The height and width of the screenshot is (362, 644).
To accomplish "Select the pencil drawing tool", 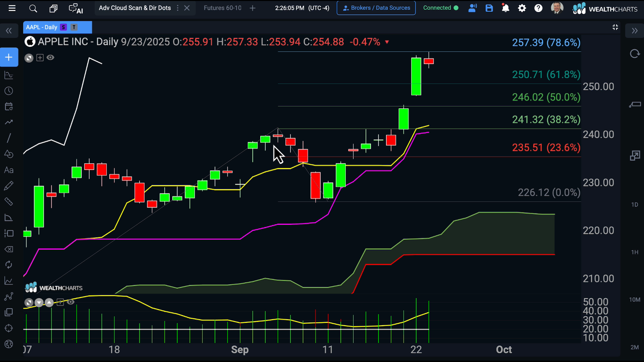I will click(9, 186).
